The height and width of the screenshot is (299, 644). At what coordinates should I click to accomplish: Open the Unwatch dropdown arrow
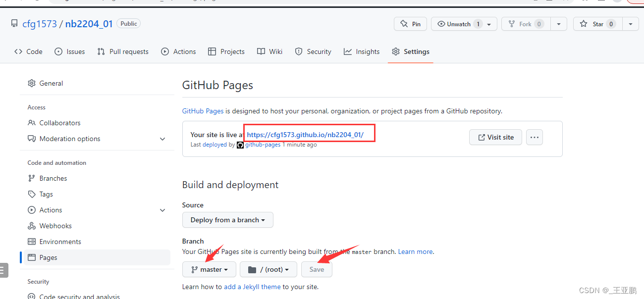coord(489,24)
